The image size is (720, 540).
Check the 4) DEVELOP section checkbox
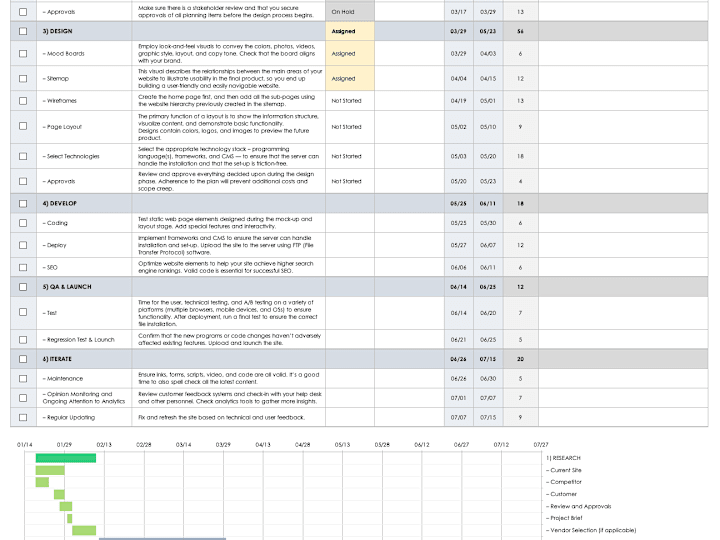[23, 203]
